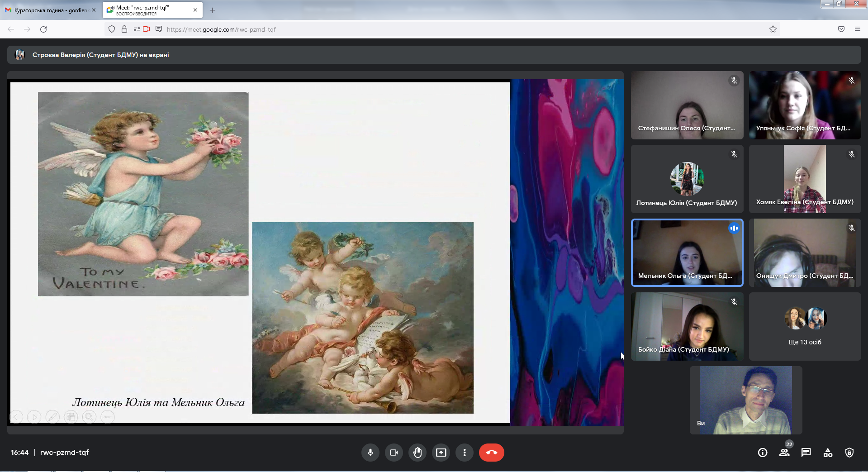Open host controls shield-lock icon
The height and width of the screenshot is (472, 868).
[x=849, y=453]
